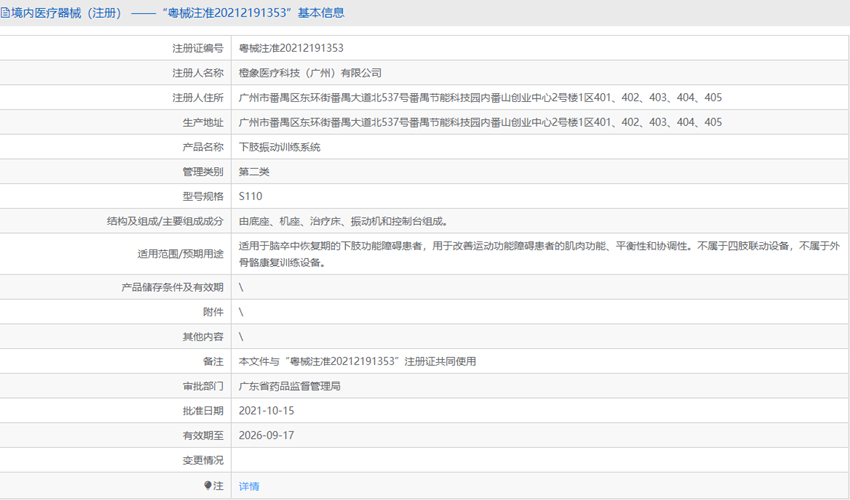Screen dimensions: 850x500
Task: Select product name 下肢振动训练系统
Action: [x=280, y=147]
